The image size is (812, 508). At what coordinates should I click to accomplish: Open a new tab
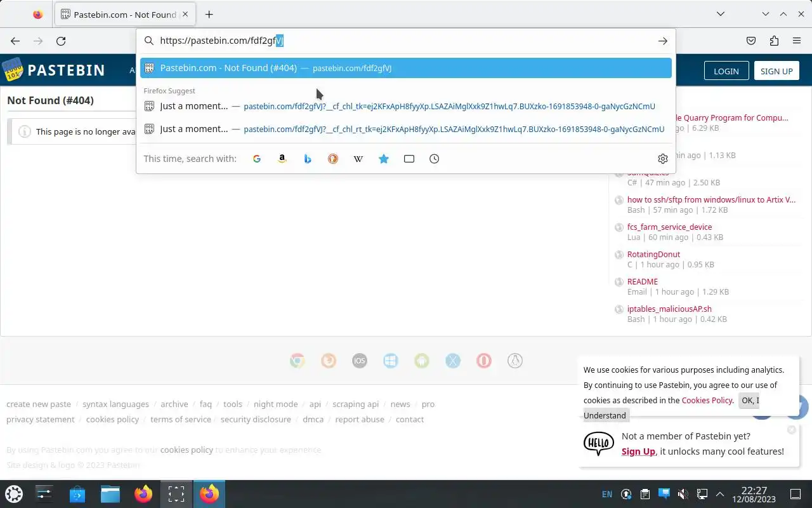(x=209, y=14)
